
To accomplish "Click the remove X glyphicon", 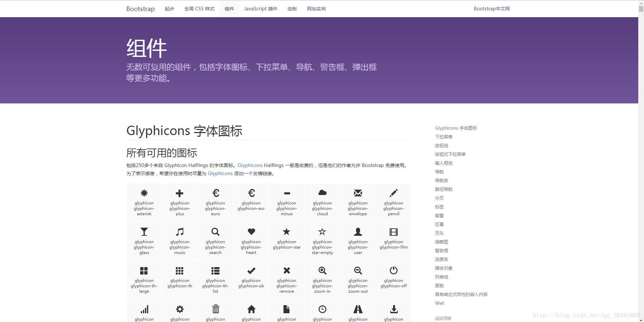I will point(287,270).
